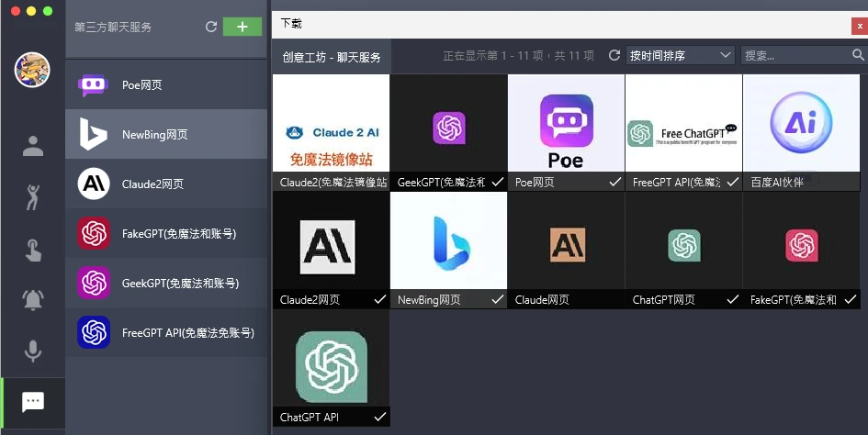Viewport: 868px width, 435px height.
Task: Toggle checkmark on ChatGPT API item
Action: click(380, 418)
